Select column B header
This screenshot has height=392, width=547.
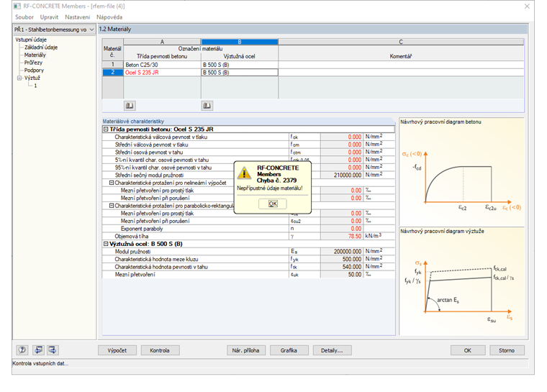click(240, 42)
